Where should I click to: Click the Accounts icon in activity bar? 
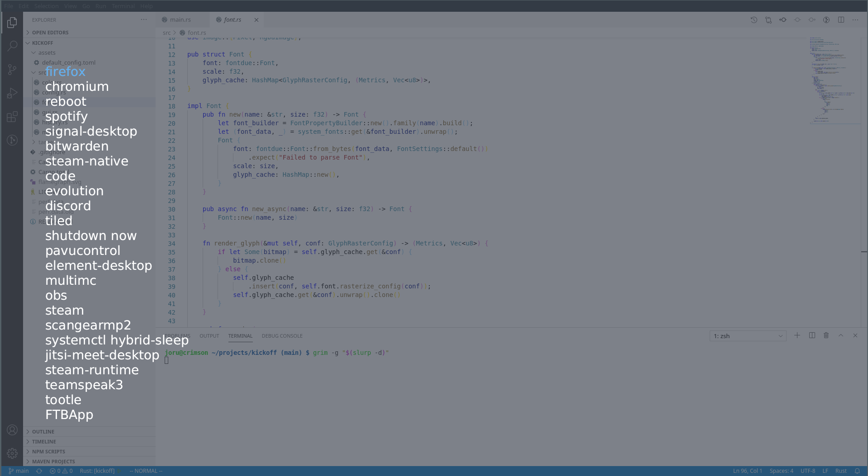pos(12,430)
